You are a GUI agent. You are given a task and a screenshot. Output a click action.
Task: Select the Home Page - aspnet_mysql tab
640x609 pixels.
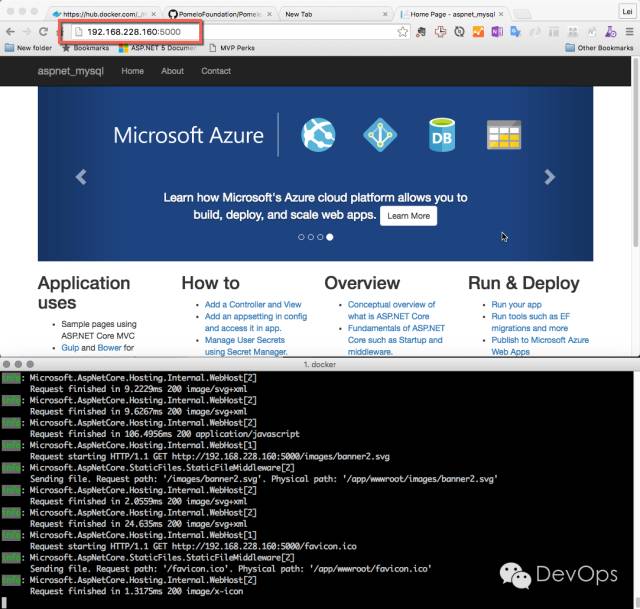[x=452, y=14]
